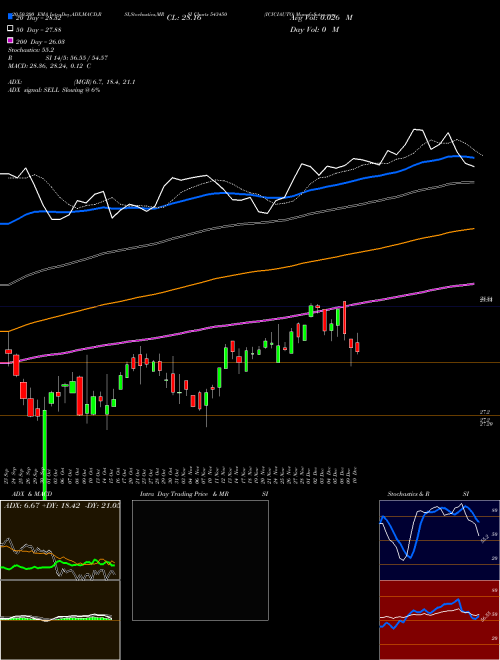Image resolution: width=500 pixels, height=660 pixels.
Task: Click the ADX '(MGR) 6.7, 18.4, 21.1' values
Action: click(x=104, y=82)
